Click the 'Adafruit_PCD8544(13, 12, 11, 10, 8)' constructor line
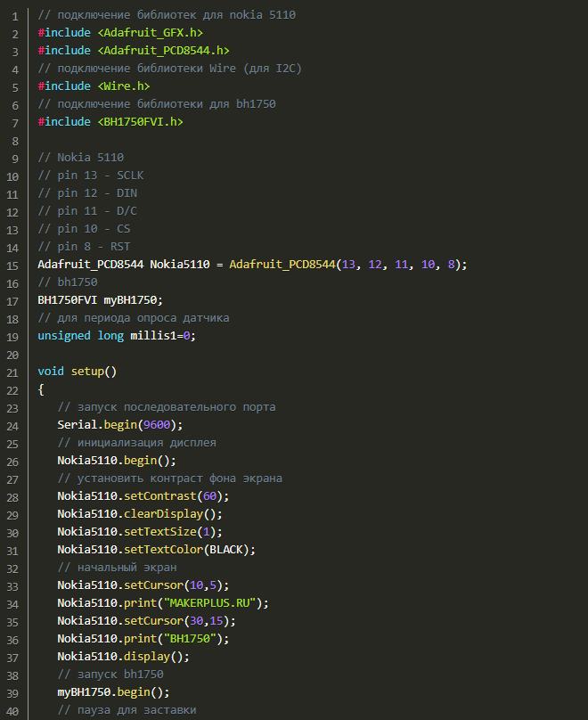The width and height of the screenshot is (588, 720). 252,265
